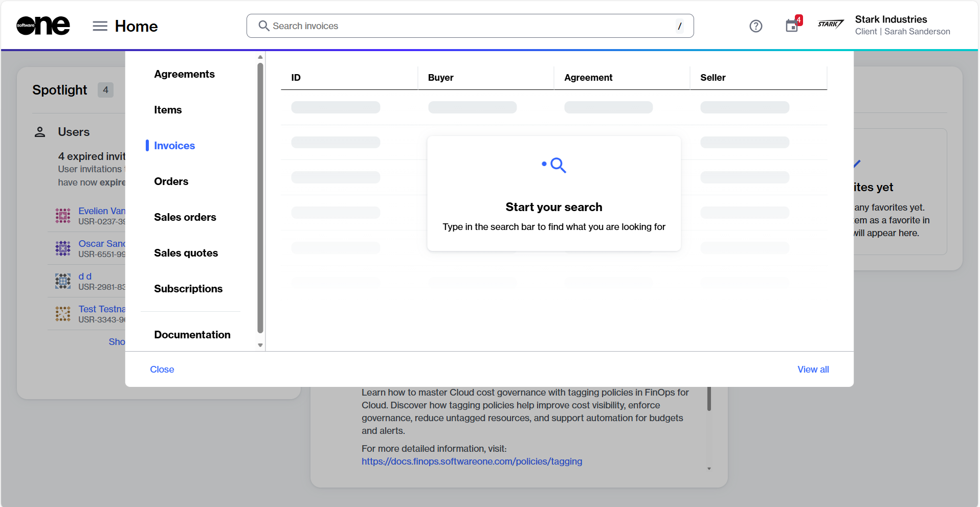980x507 pixels.
Task: Click the Oscar user avatar icon
Action: (63, 248)
